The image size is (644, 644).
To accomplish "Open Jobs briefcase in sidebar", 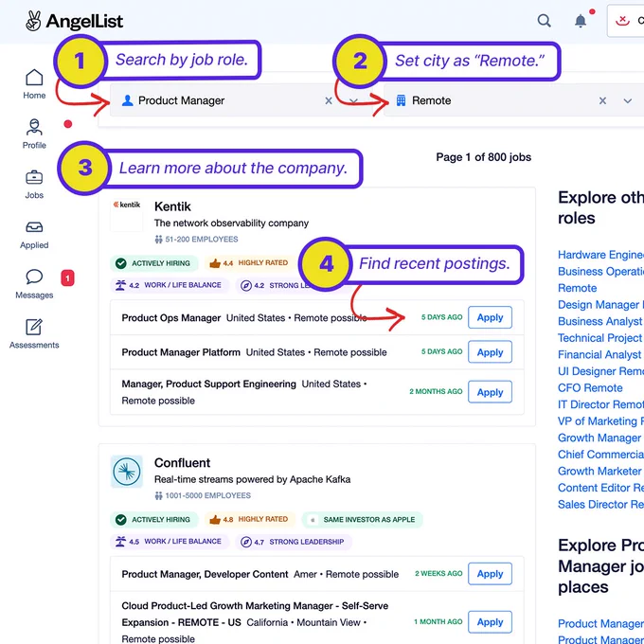I will (34, 185).
